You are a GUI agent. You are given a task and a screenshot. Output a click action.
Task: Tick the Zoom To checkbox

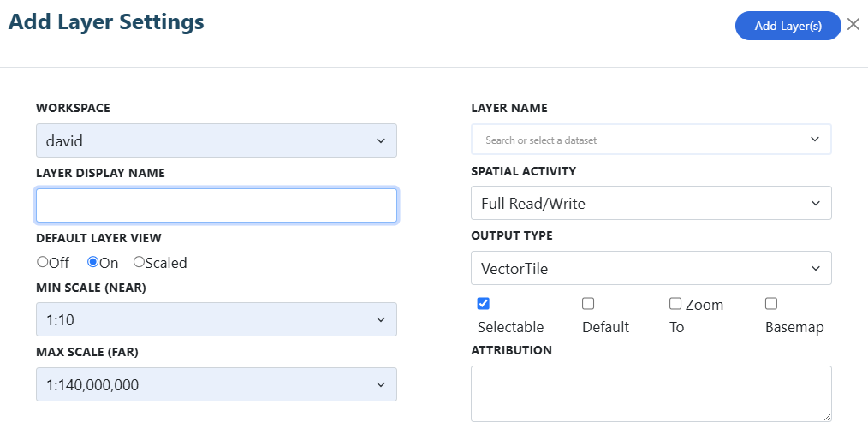pyautogui.click(x=675, y=303)
